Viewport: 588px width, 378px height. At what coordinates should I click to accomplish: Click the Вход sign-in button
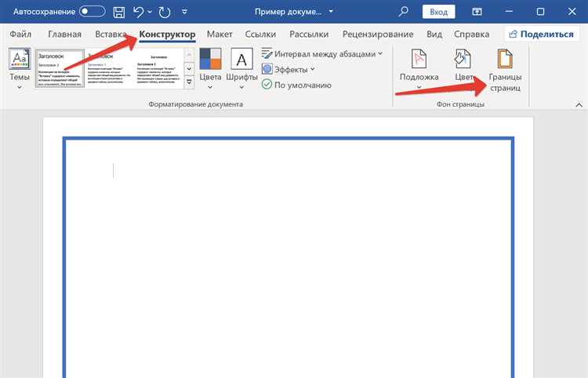pos(438,12)
